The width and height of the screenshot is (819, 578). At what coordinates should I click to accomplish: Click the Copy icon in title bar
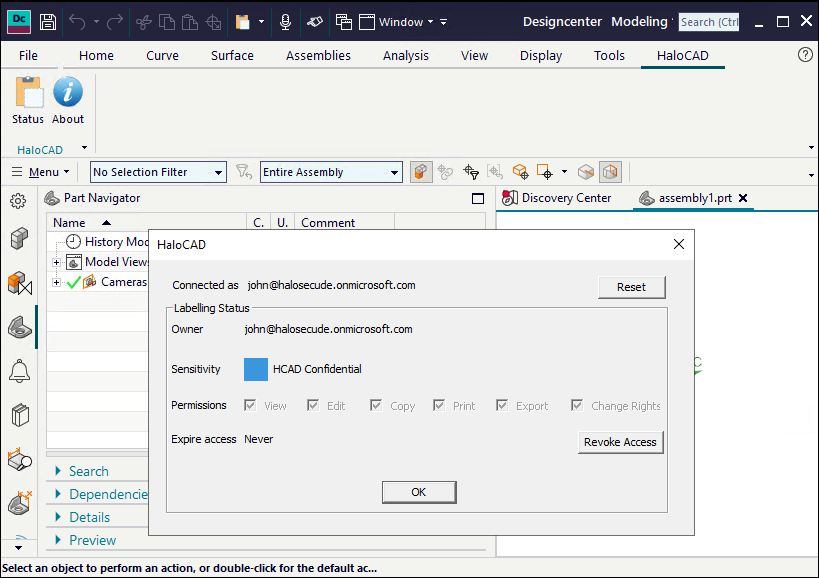tap(167, 22)
